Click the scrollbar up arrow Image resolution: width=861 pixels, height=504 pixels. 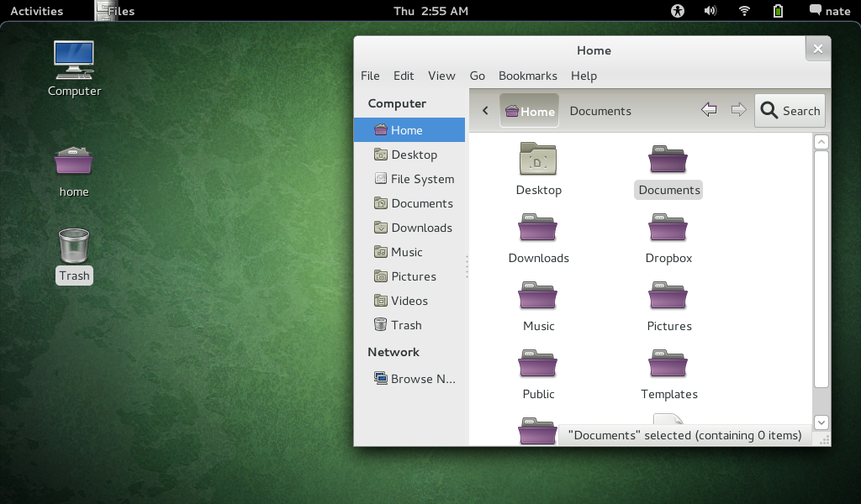(821, 142)
